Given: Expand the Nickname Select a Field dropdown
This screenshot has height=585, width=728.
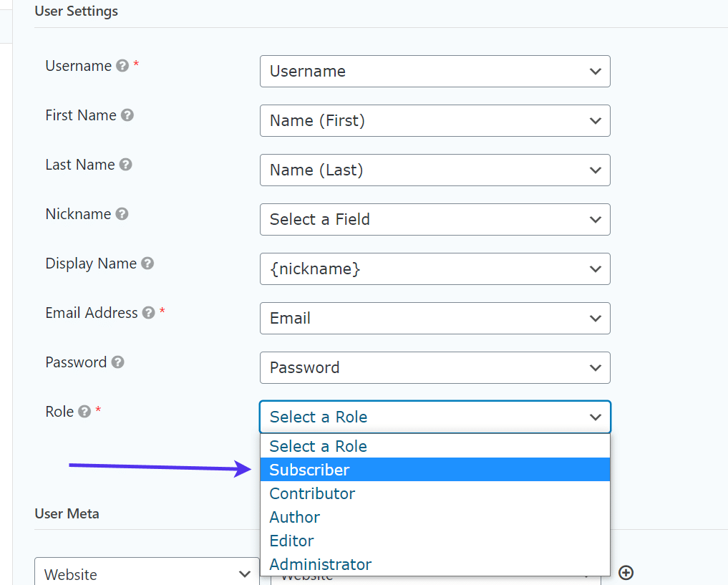Looking at the screenshot, I should (435, 220).
